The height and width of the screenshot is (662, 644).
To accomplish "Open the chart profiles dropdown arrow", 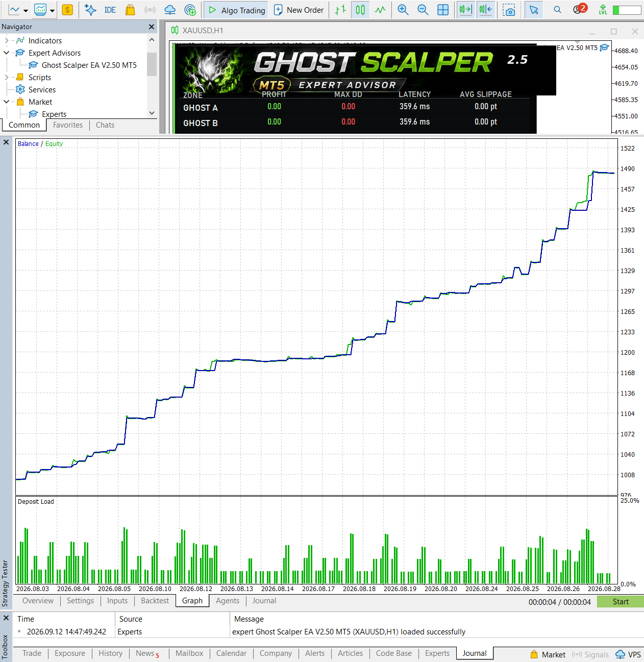I will (52, 10).
